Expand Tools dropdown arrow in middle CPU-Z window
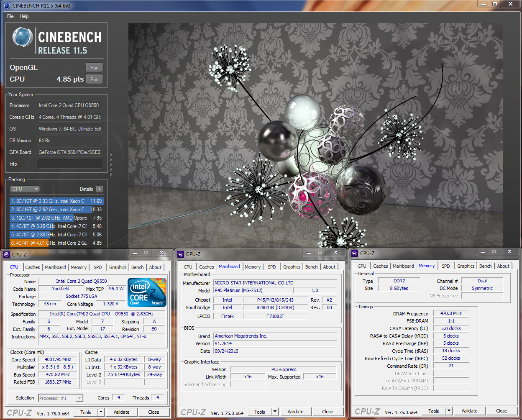 coord(275,412)
